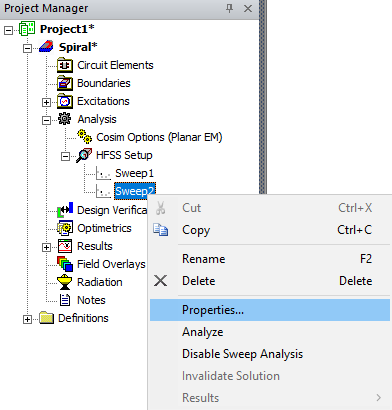The height and width of the screenshot is (410, 392).
Task: Click the Radiation antenna icon
Action: [65, 282]
